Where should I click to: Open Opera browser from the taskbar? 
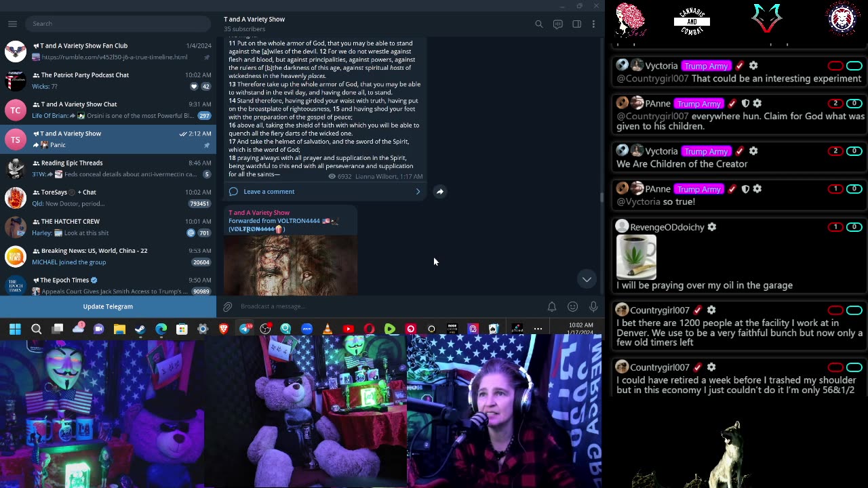(x=369, y=329)
